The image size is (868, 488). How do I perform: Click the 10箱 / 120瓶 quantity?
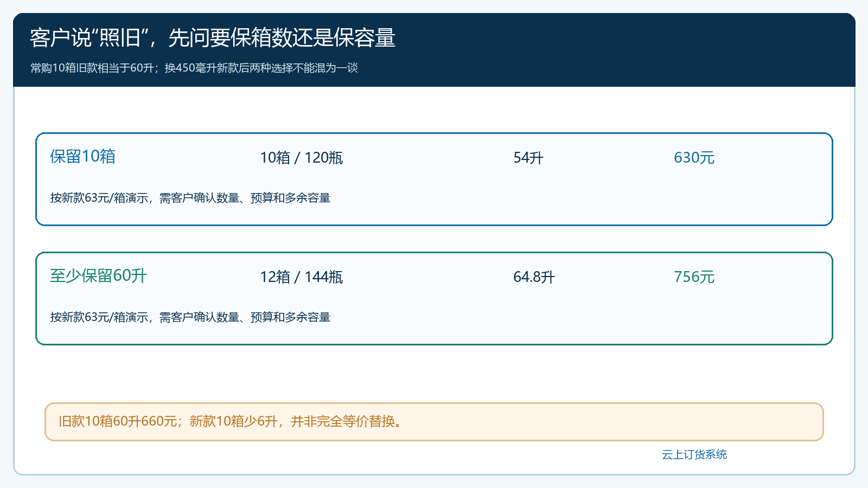pos(302,158)
